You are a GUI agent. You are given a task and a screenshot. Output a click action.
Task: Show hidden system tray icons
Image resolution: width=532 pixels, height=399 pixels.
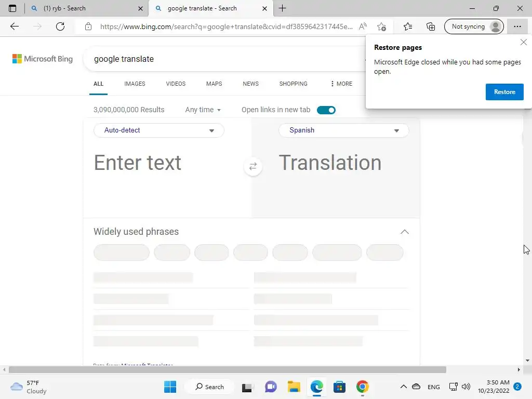403,387
